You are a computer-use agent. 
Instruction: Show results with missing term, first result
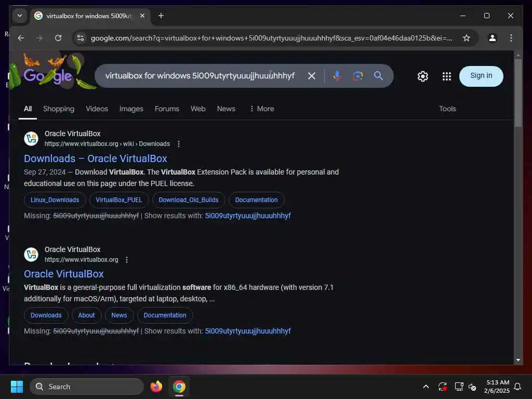click(x=248, y=216)
